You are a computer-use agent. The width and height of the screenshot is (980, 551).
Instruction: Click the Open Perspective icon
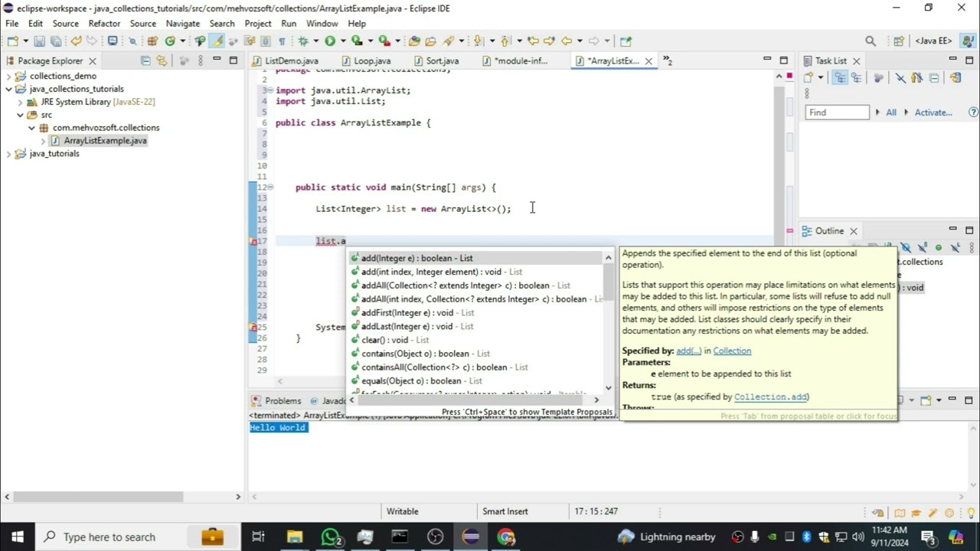[x=898, y=41]
